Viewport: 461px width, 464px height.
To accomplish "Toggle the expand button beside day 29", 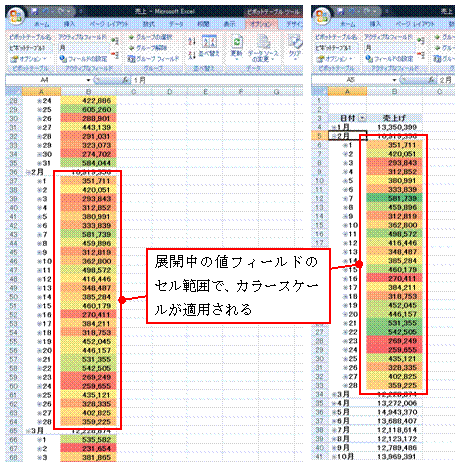I will pyautogui.click(x=39, y=145).
